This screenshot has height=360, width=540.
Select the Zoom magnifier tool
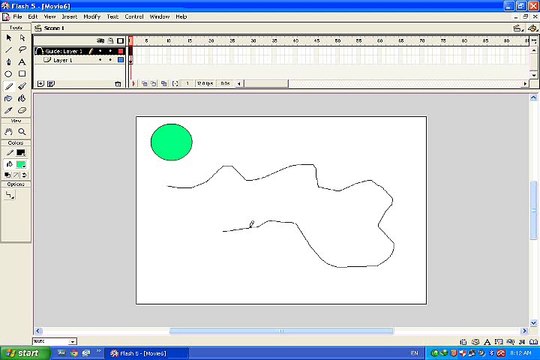point(22,132)
